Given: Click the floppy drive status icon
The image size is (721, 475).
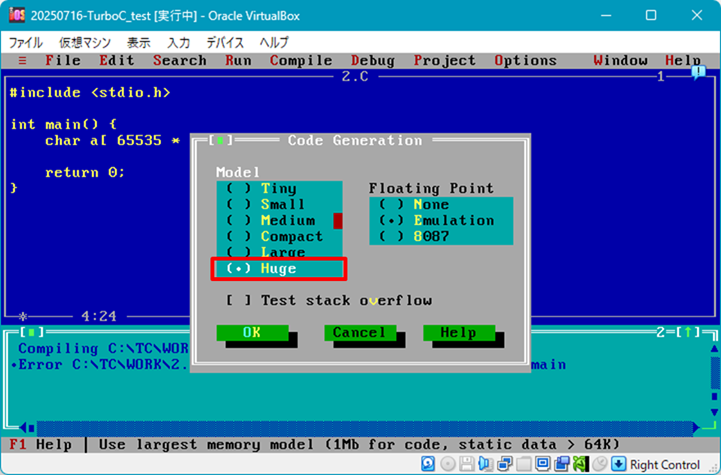Looking at the screenshot, I should (x=466, y=464).
